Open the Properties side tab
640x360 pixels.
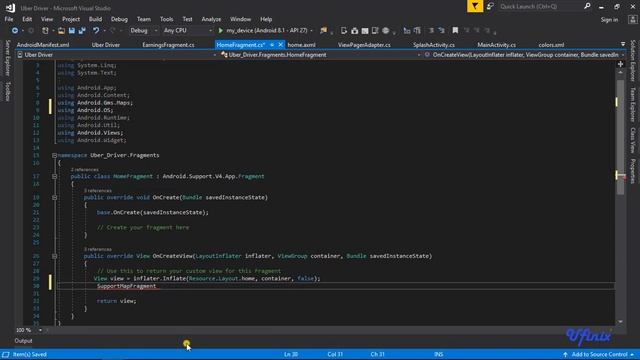[633, 171]
